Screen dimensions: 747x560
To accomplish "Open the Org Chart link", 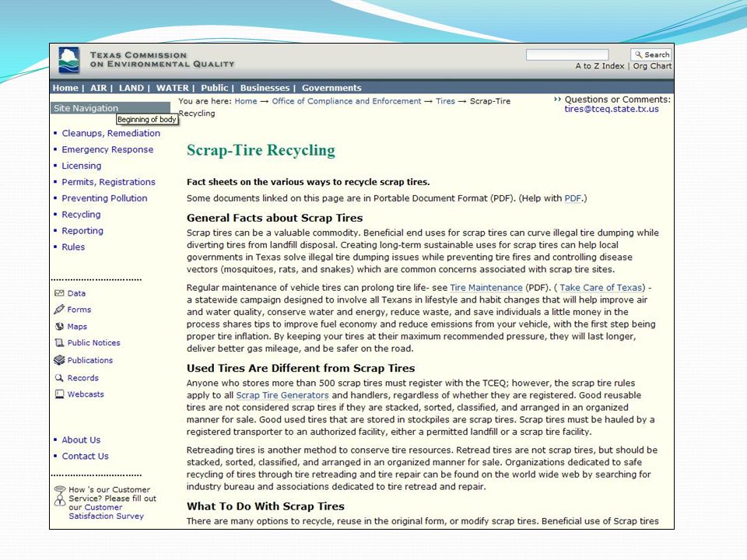I will 652,66.
